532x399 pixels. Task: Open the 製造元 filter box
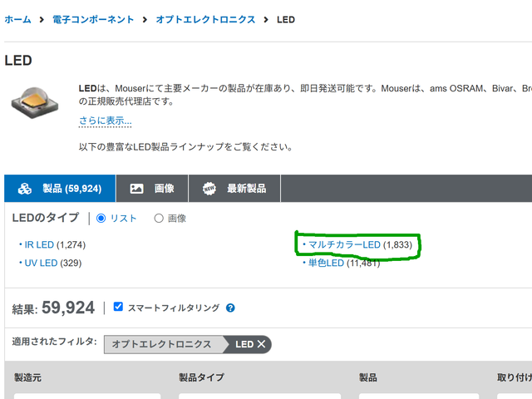click(87, 396)
